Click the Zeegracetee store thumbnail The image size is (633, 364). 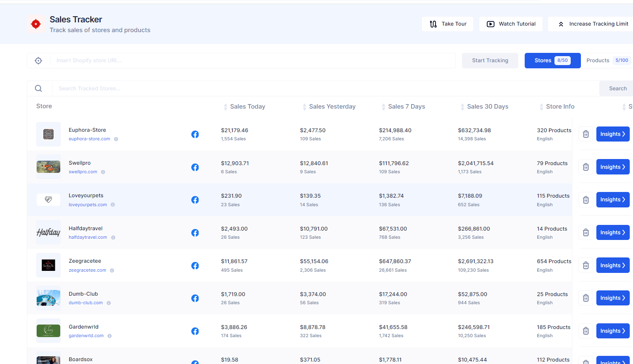pyautogui.click(x=48, y=265)
